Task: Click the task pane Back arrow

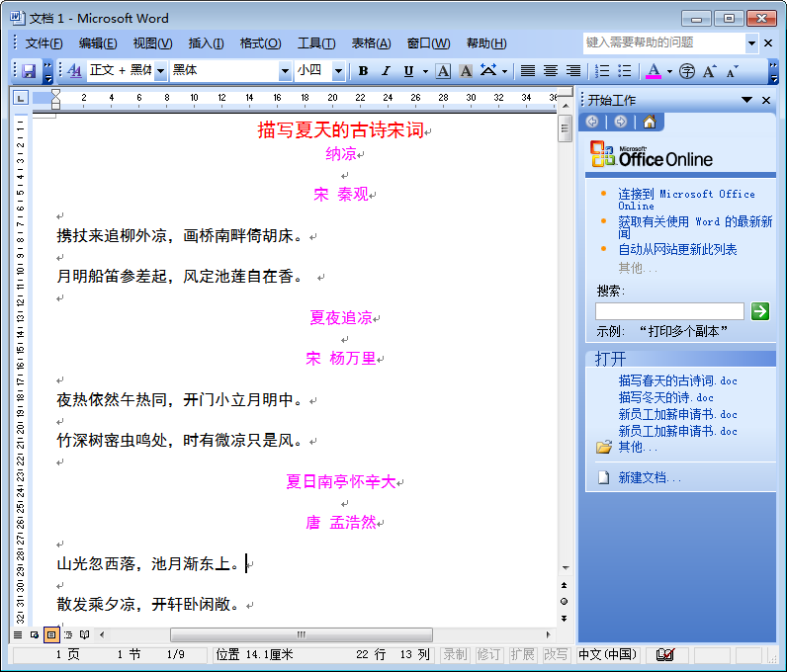Action: 592,122
